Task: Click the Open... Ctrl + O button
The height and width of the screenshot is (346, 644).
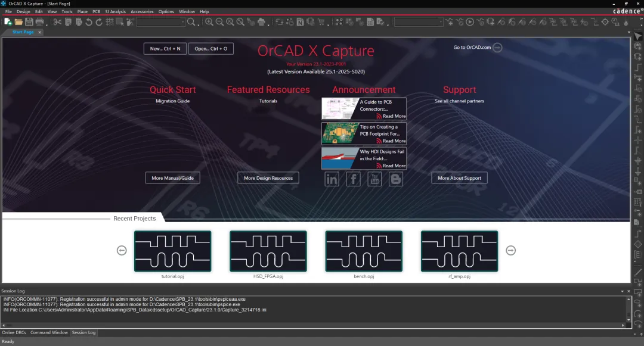Action: point(210,48)
